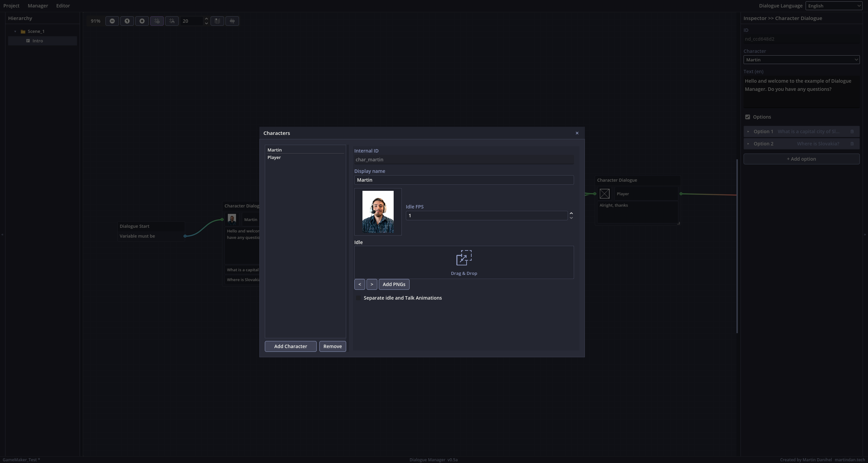Open the Editor menu

pos(63,6)
